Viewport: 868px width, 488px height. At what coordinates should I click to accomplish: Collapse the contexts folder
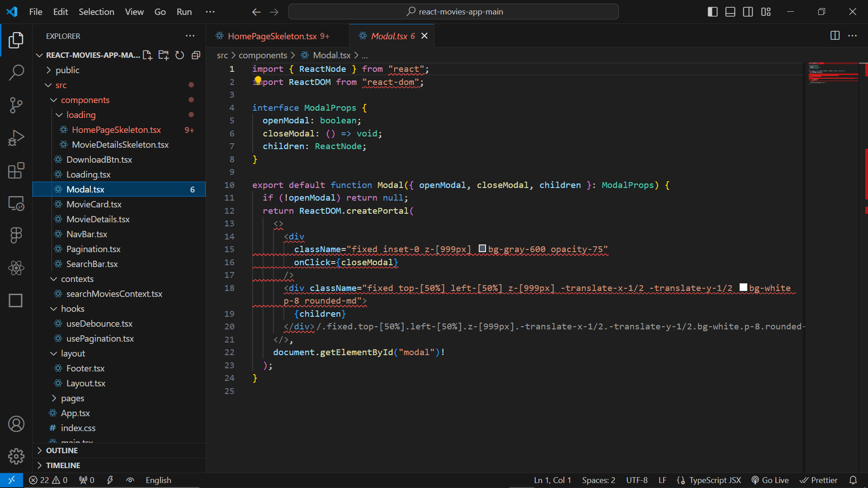(77, 279)
